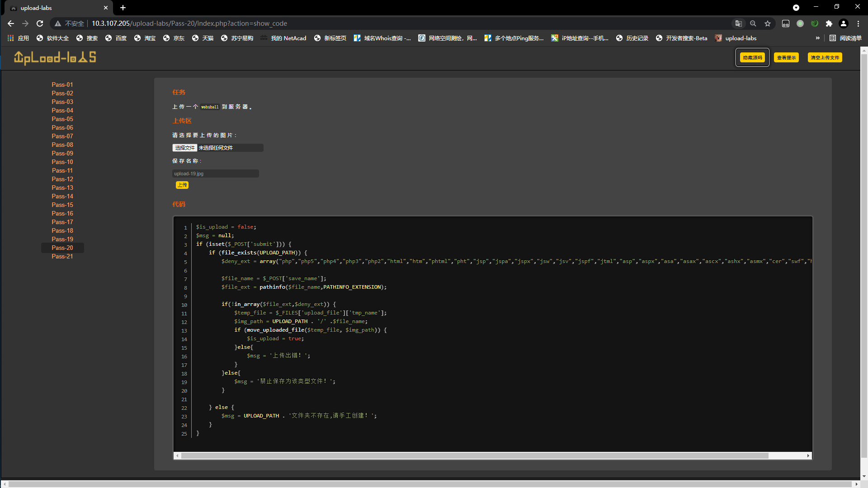The width and height of the screenshot is (868, 488).
Task: Click the upload-labs logo
Action: click(x=55, y=57)
